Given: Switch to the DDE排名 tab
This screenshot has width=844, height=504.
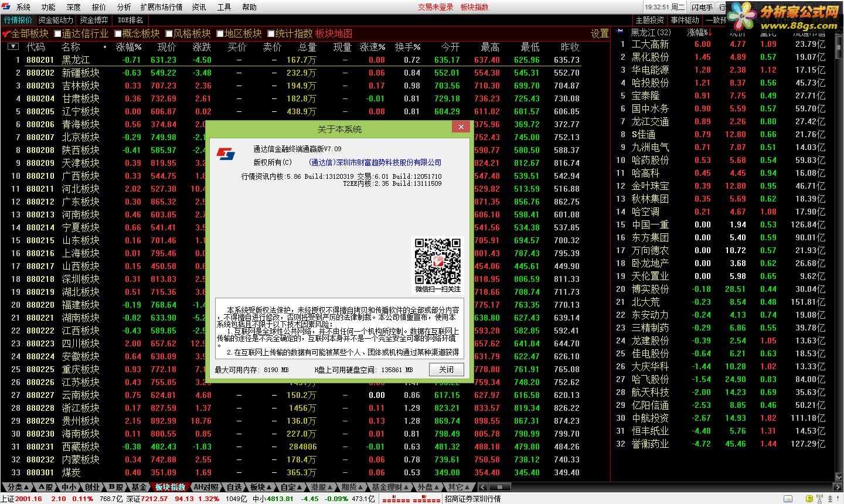Looking at the screenshot, I should tap(130, 20).
